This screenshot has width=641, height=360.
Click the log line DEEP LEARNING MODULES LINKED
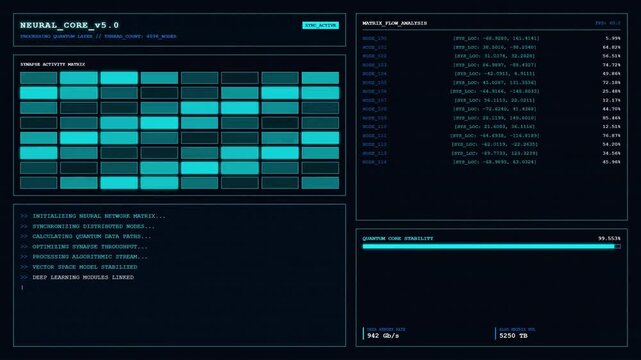tap(77, 277)
